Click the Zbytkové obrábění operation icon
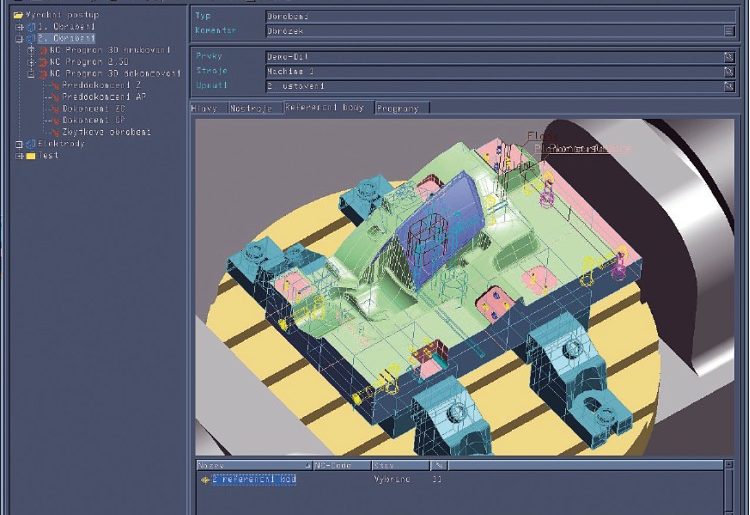Image resolution: width=750 pixels, height=515 pixels. click(x=54, y=131)
